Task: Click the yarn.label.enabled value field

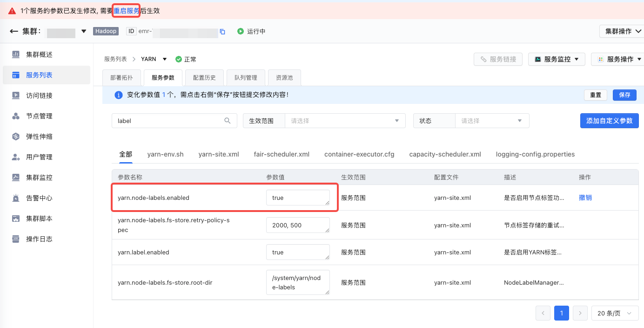Action: [x=298, y=252]
